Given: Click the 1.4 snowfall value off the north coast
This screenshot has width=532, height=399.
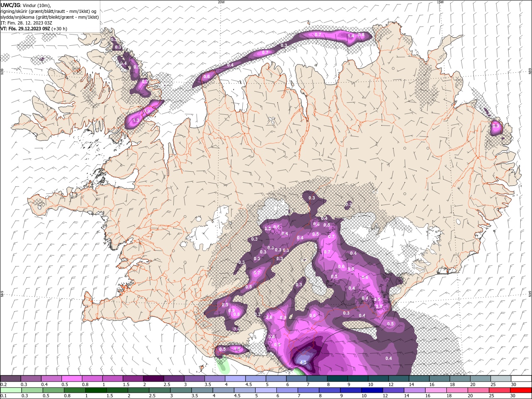Looking at the screenshot, I should (351, 36).
